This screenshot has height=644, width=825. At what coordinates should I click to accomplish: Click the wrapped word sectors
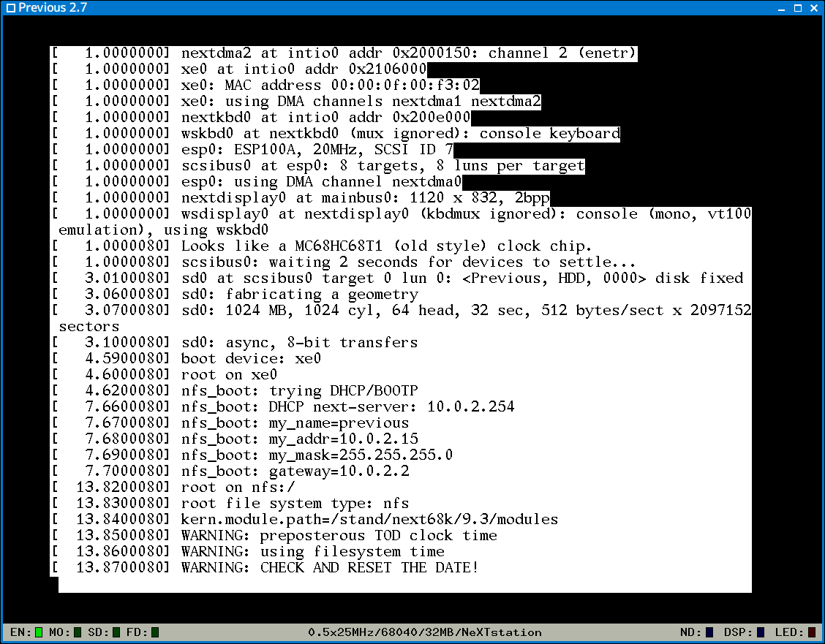coord(89,327)
